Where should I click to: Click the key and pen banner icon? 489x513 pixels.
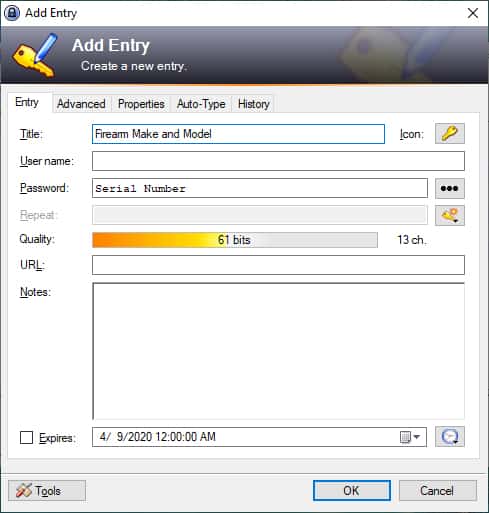36,55
